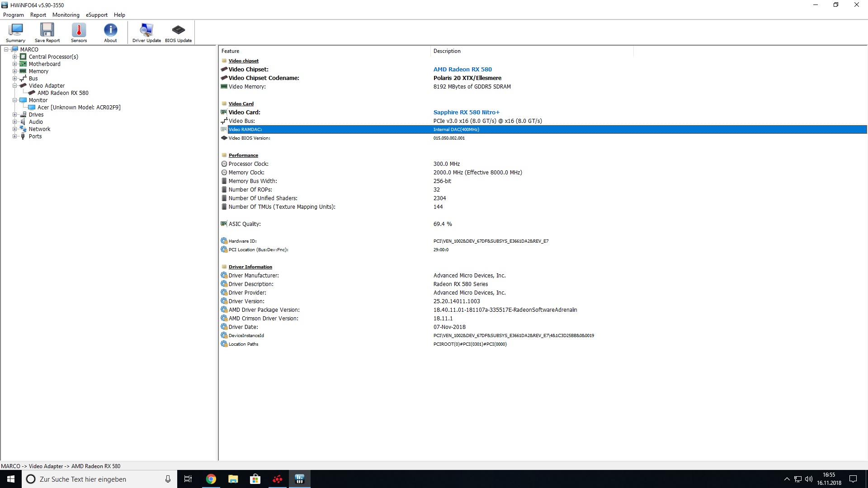Expand the Central Processor(s) tree node

pyautogui.click(x=14, y=57)
